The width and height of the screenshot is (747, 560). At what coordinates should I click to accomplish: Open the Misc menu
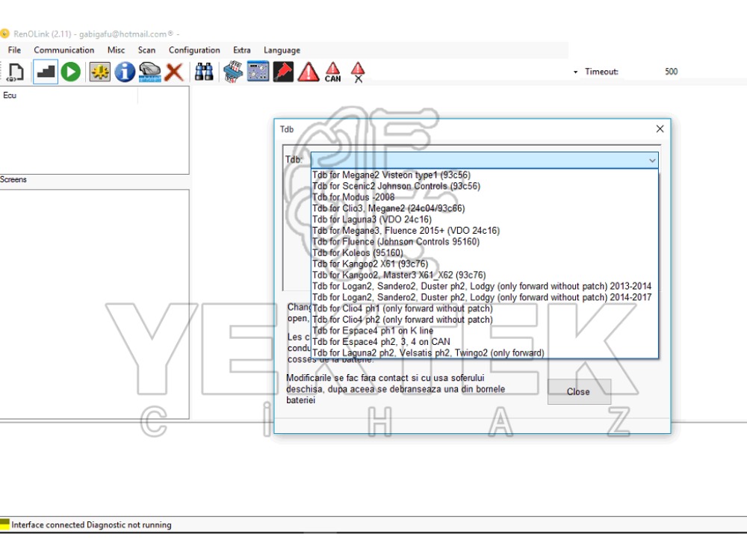coord(116,50)
